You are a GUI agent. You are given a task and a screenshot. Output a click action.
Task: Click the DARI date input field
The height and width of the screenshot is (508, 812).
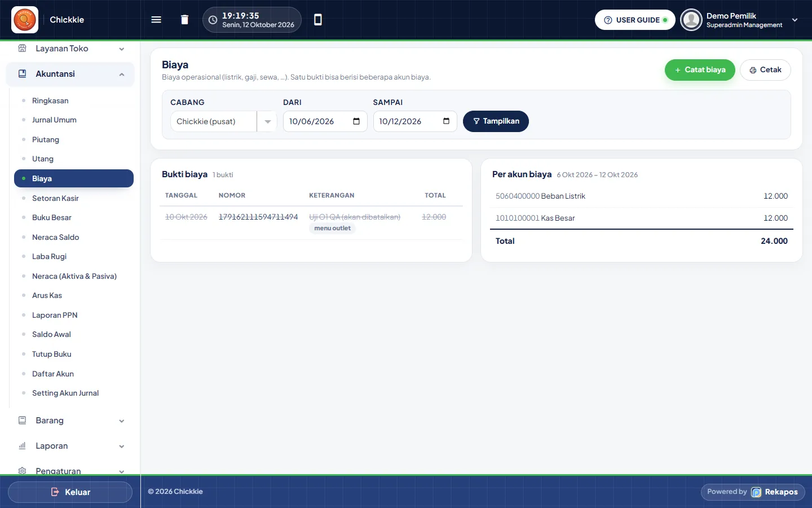click(x=325, y=121)
